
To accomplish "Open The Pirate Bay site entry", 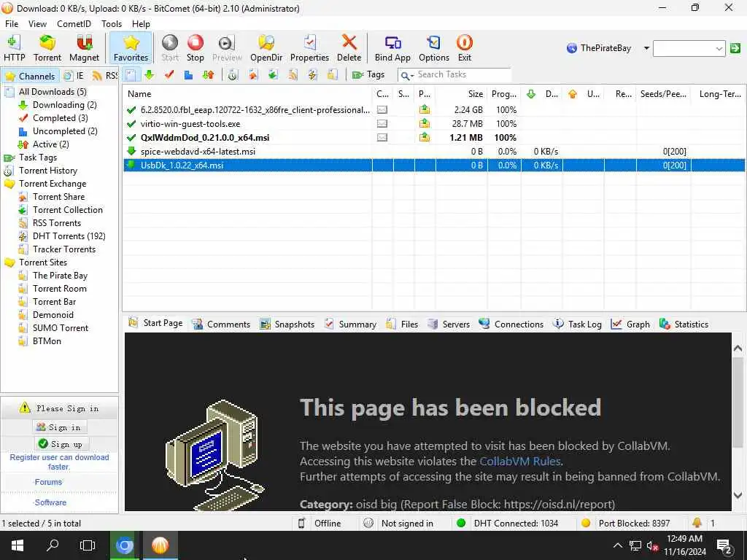I will tap(60, 275).
